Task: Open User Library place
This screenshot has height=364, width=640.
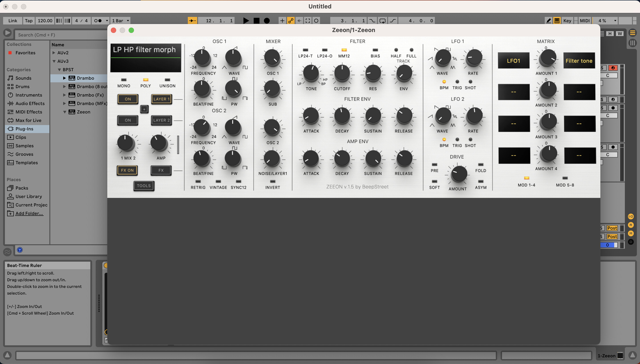Action: (29, 196)
